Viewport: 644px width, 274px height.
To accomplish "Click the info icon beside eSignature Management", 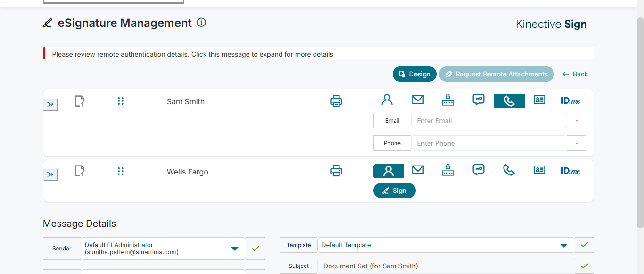I will tap(201, 23).
